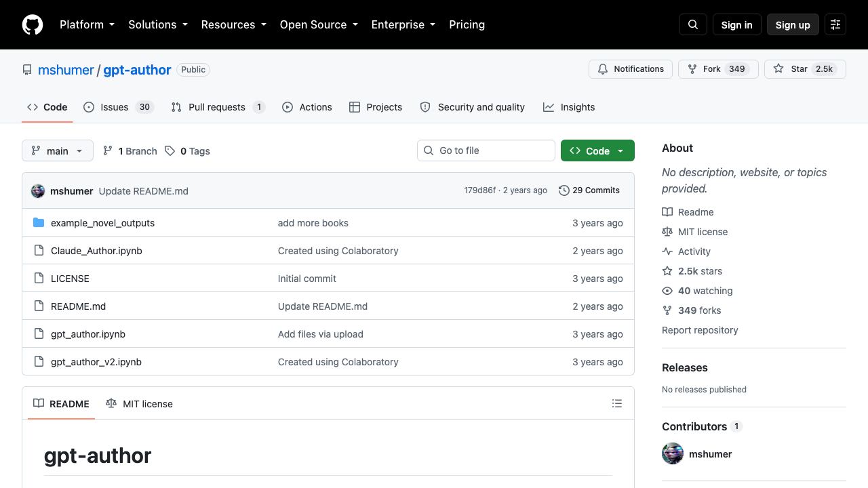Star the gpt-author repository
This screenshot has width=868, height=488.
pyautogui.click(x=805, y=69)
